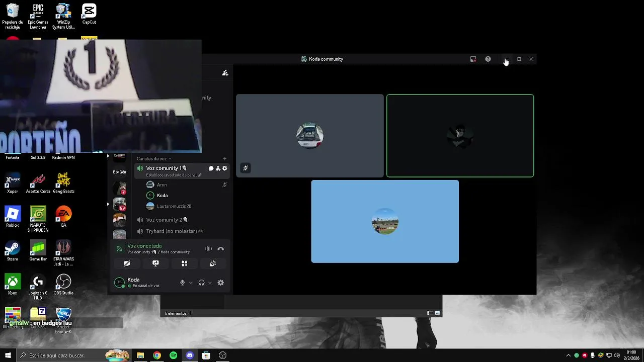Open Papelera de reciclaje
This screenshot has height=362, width=644.
pyautogui.click(x=13, y=16)
